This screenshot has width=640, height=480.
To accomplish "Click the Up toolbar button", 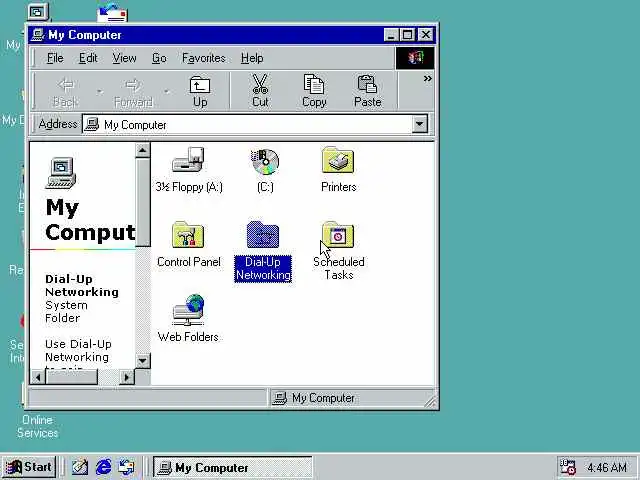I will click(200, 91).
